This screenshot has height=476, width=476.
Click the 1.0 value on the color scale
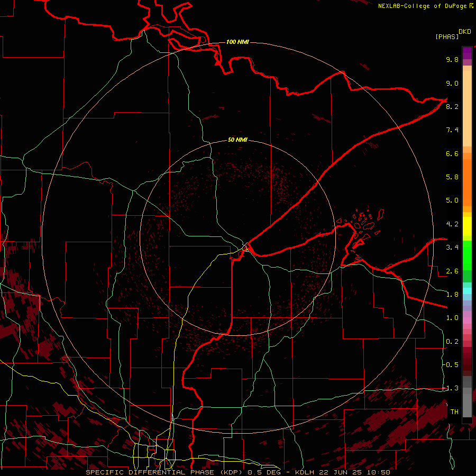452,318
